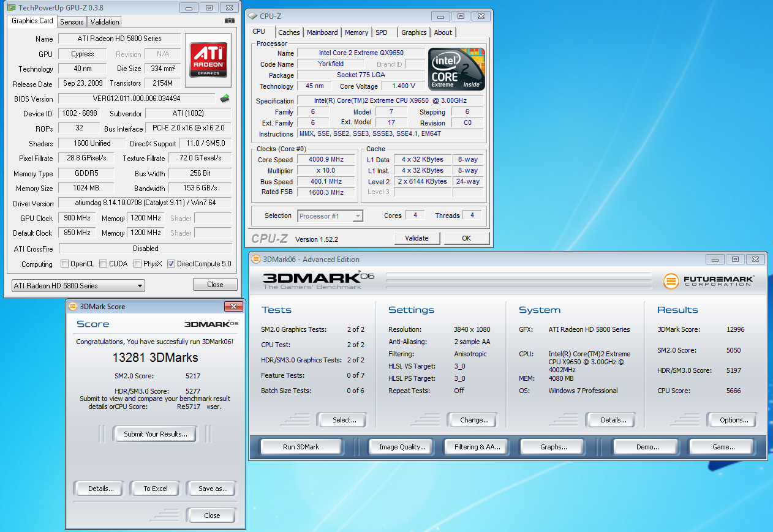Image resolution: width=773 pixels, height=532 pixels.
Task: Click the 3DMark Score window title icon
Action: click(73, 306)
